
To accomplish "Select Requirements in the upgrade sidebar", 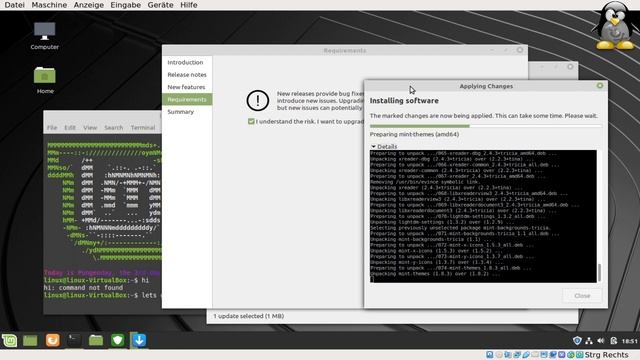I will point(187,99).
